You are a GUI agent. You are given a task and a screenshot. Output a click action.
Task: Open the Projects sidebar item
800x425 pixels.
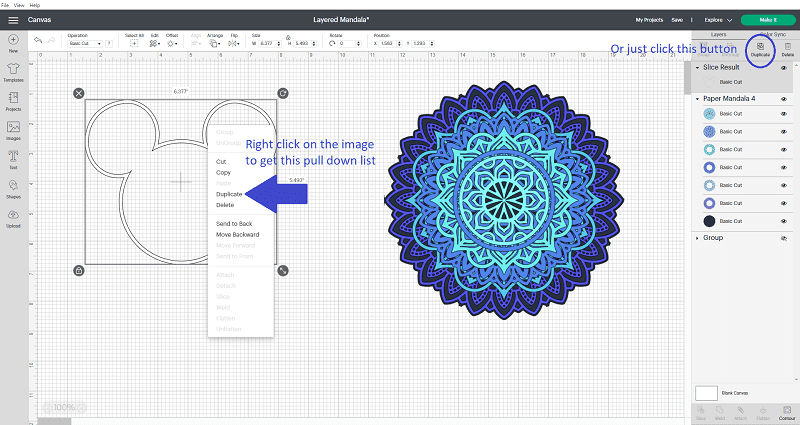[13, 102]
